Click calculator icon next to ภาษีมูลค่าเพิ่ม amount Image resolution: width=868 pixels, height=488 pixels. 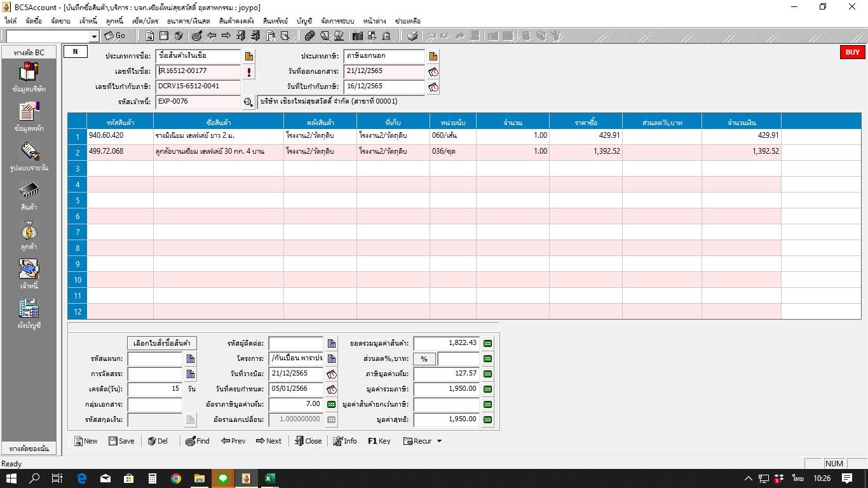(487, 374)
